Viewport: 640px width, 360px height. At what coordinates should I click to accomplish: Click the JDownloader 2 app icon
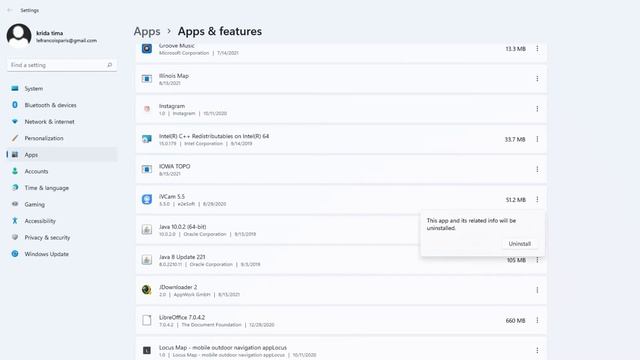[147, 290]
